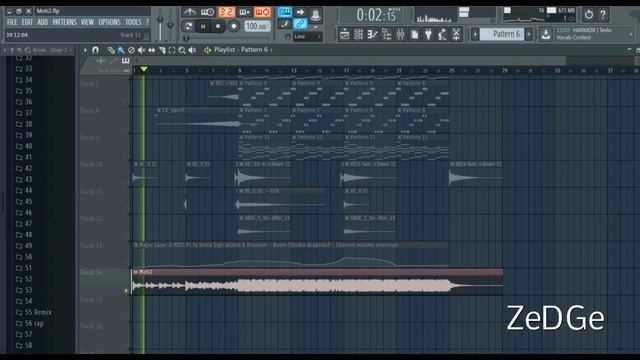Open the playlist options menu arrow

(85, 50)
